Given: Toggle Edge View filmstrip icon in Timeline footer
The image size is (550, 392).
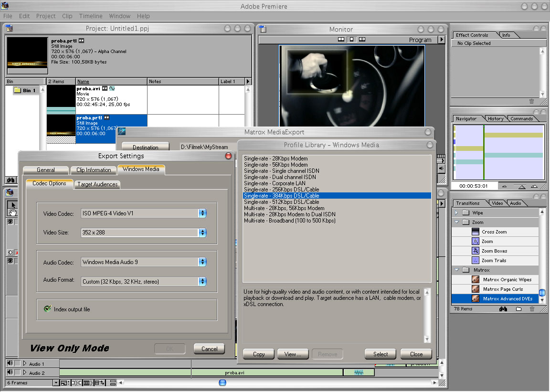Looking at the screenshot, I should 88,382.
